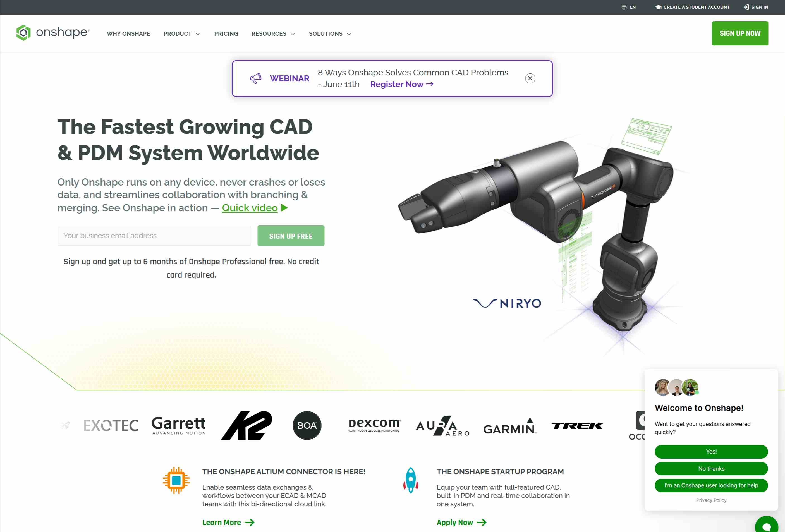The height and width of the screenshot is (532, 785).
Task: Expand the Product menu
Action: click(182, 34)
